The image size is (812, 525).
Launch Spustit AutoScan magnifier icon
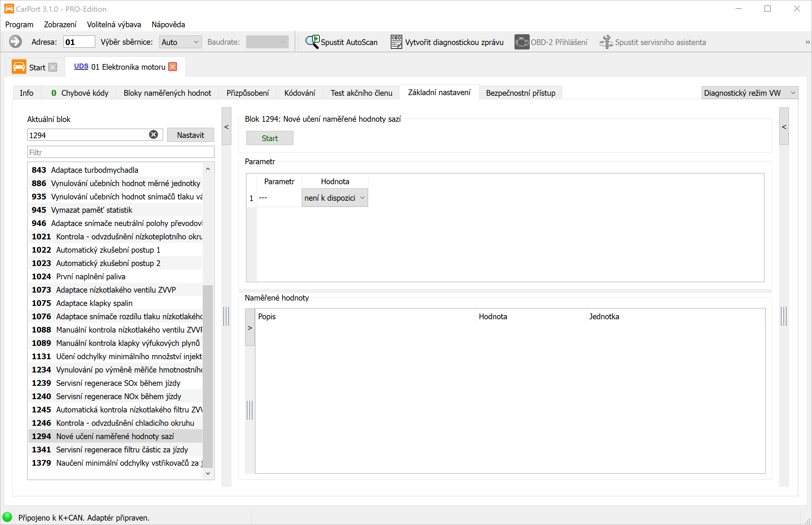click(312, 42)
